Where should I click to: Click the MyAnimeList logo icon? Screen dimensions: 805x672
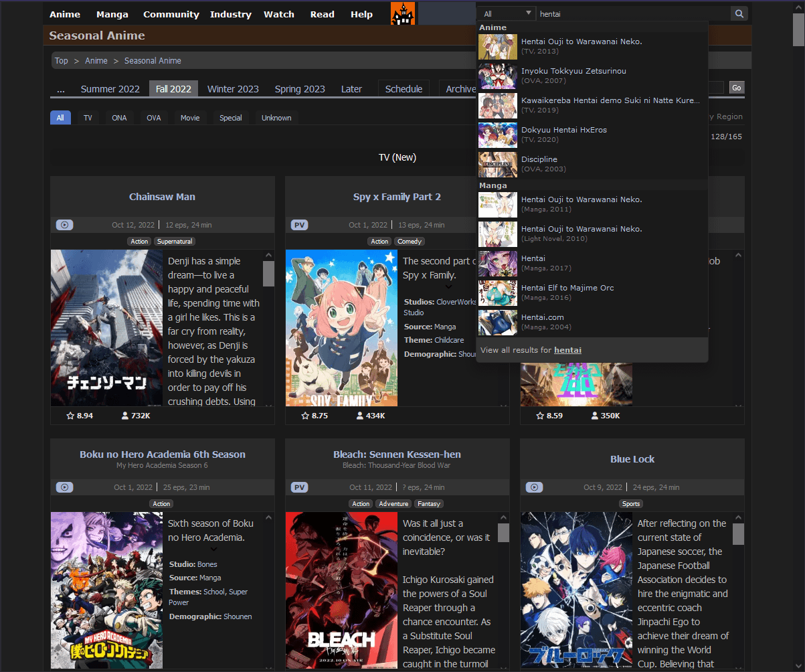pyautogui.click(x=402, y=13)
